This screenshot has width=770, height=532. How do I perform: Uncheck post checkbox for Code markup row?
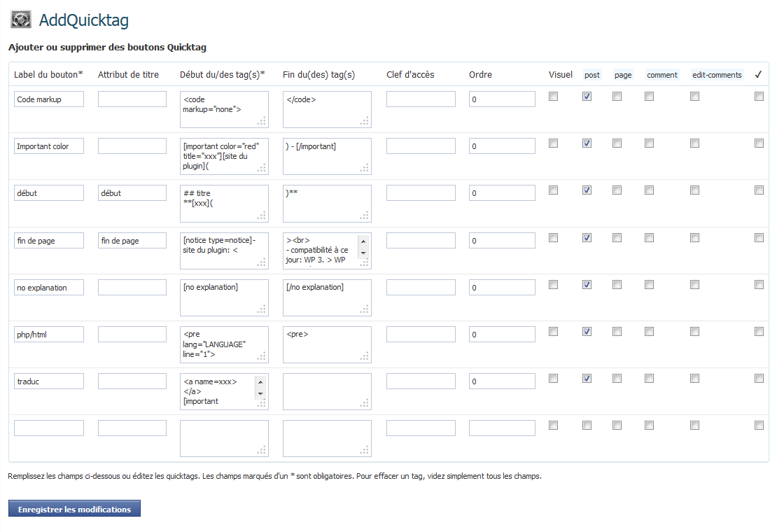tap(587, 97)
